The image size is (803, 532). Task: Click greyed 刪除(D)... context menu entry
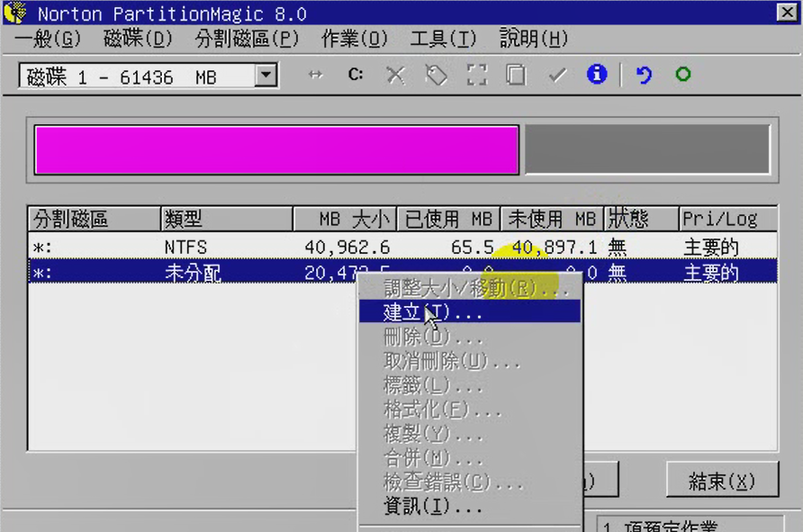point(470,337)
